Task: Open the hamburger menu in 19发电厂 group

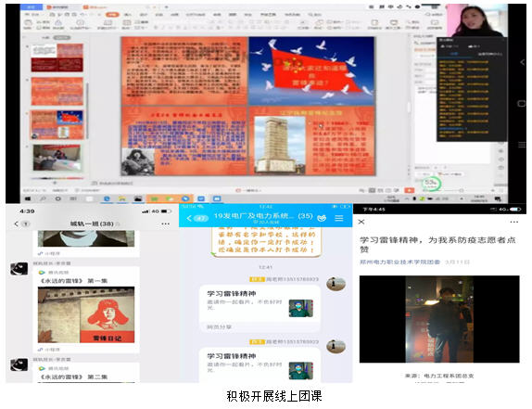Action: point(339,218)
